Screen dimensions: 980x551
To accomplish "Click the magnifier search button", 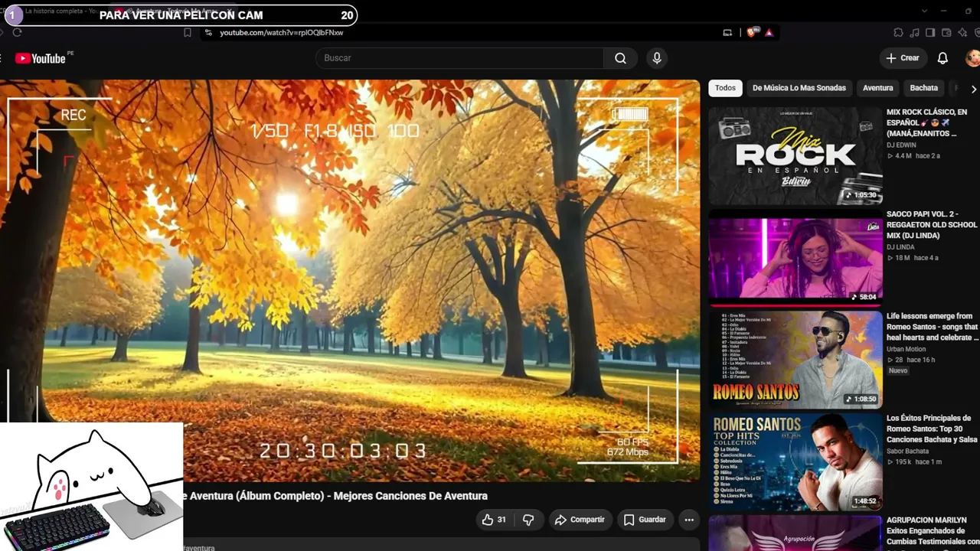I will 620,58.
